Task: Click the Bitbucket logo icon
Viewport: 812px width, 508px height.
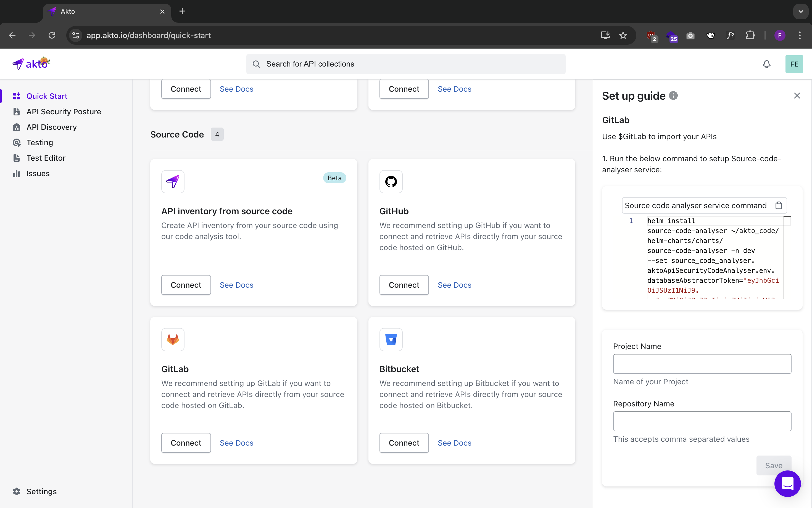Action: click(391, 339)
